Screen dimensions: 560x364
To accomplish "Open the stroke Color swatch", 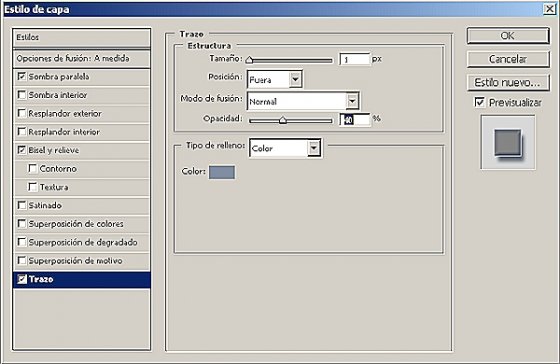I will coord(222,172).
